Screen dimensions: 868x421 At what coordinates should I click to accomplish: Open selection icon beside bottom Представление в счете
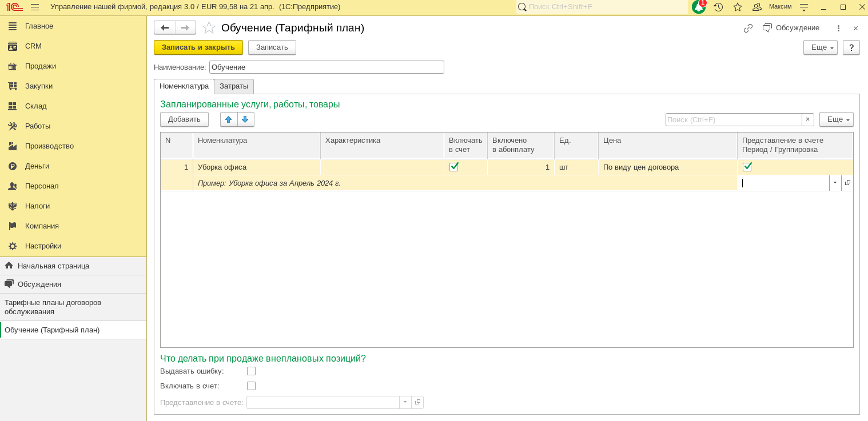[x=417, y=402]
